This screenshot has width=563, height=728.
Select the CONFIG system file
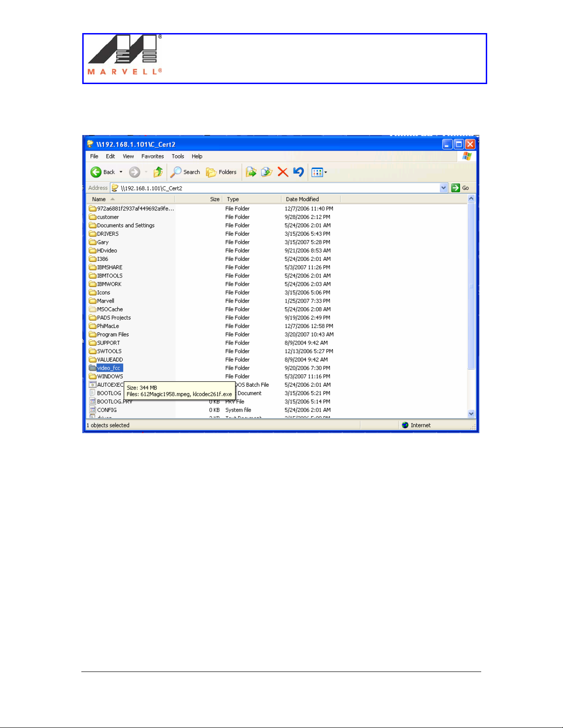click(107, 410)
